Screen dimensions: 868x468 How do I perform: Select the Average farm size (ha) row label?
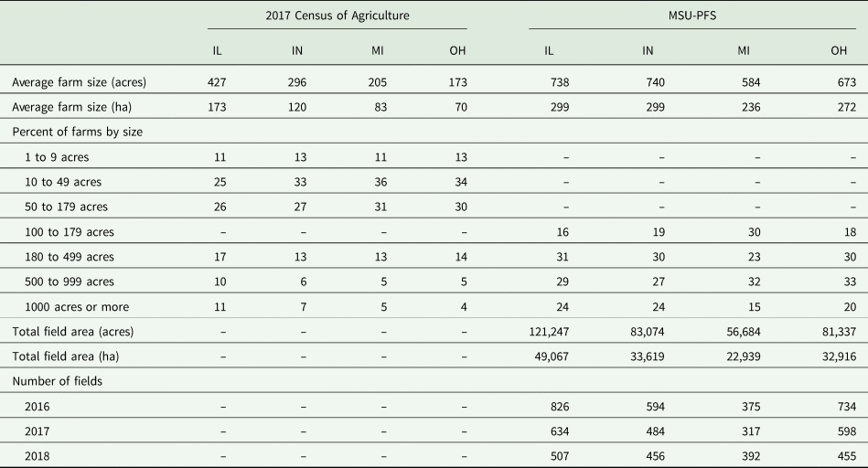[x=72, y=107]
